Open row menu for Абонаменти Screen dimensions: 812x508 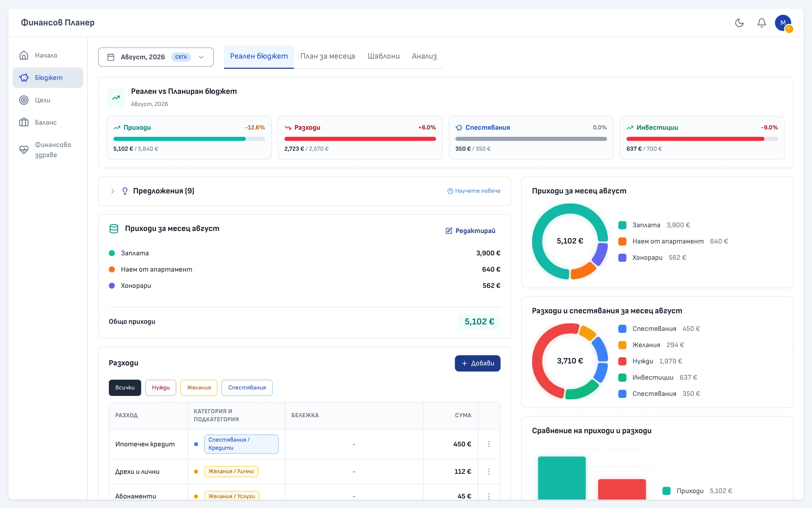point(489,496)
